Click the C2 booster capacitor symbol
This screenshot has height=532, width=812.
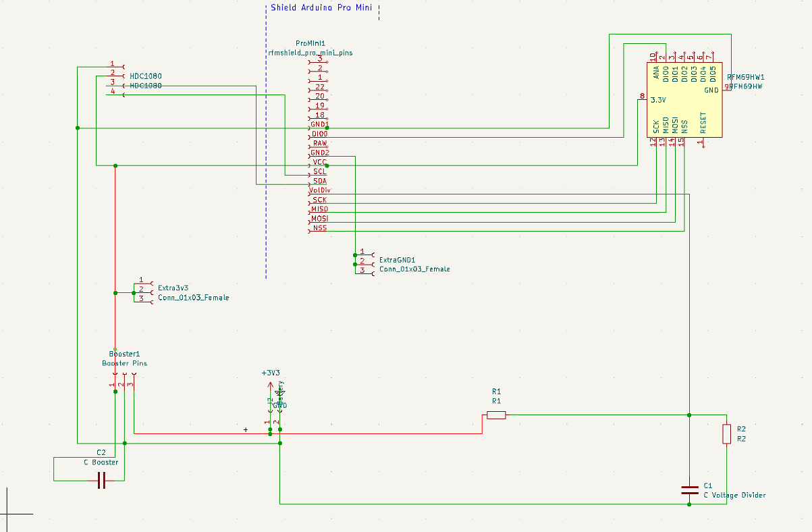(101, 481)
